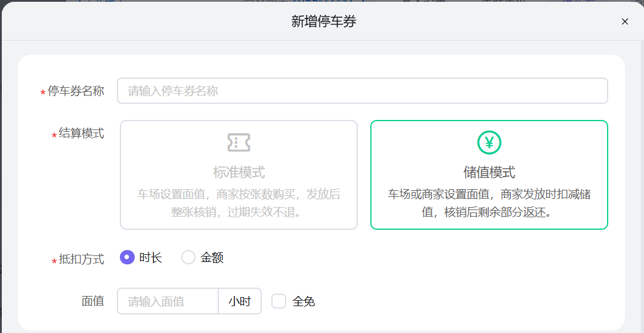Select the 储值模式 settlement card
Viewport: 644px width, 333px height.
(x=489, y=175)
